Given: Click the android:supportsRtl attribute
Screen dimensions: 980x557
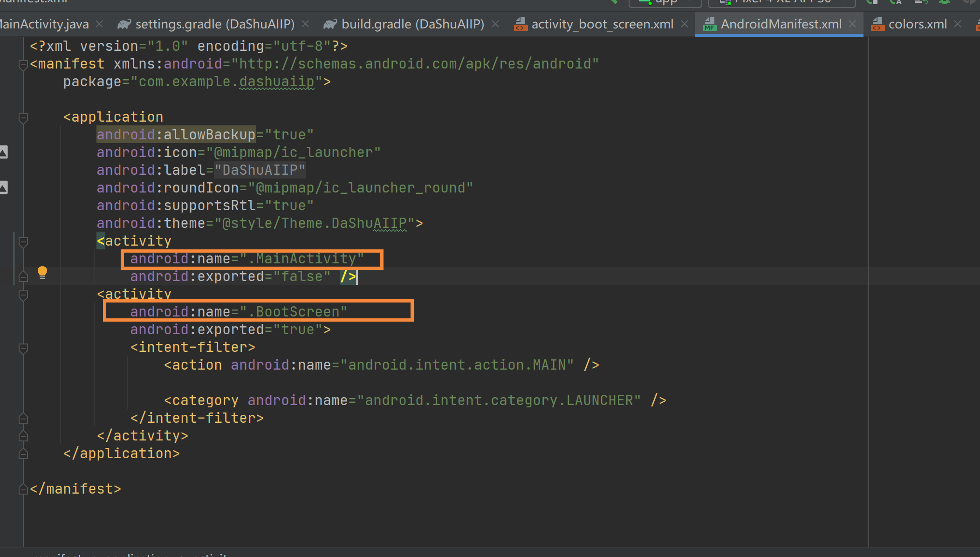Looking at the screenshot, I should point(176,206).
